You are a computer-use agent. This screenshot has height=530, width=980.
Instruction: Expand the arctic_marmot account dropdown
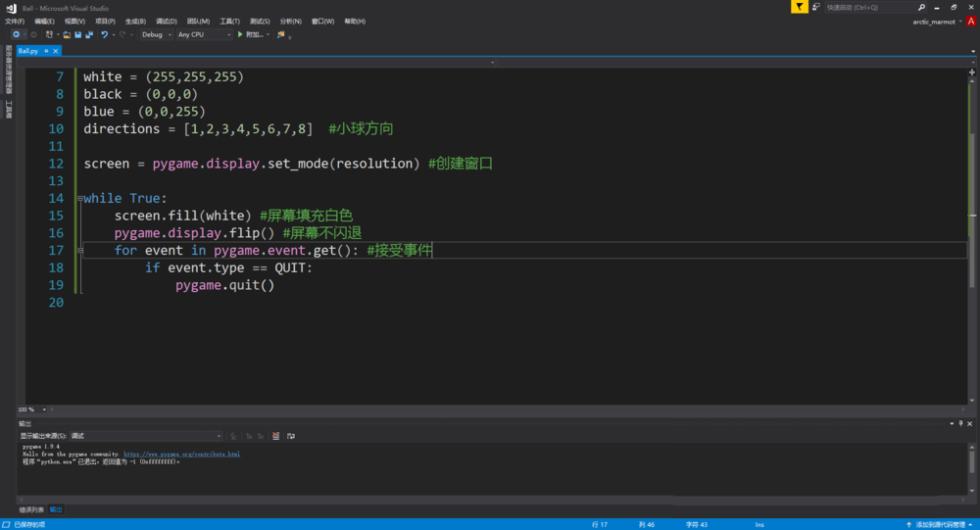tap(960, 22)
